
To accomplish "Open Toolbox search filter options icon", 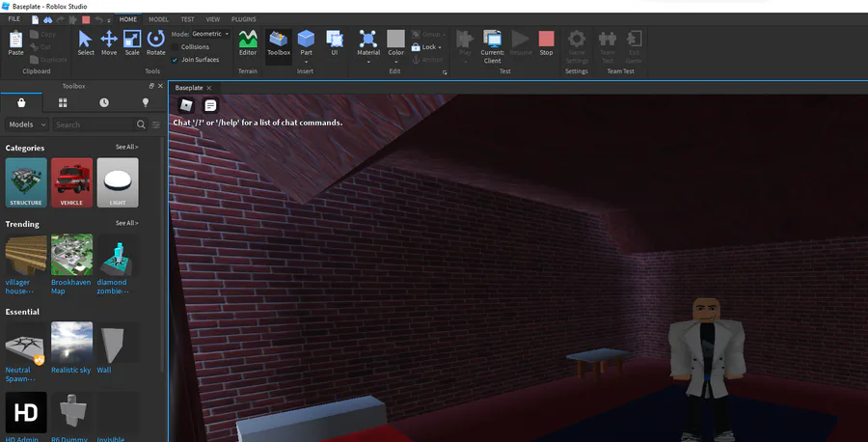I will 156,124.
